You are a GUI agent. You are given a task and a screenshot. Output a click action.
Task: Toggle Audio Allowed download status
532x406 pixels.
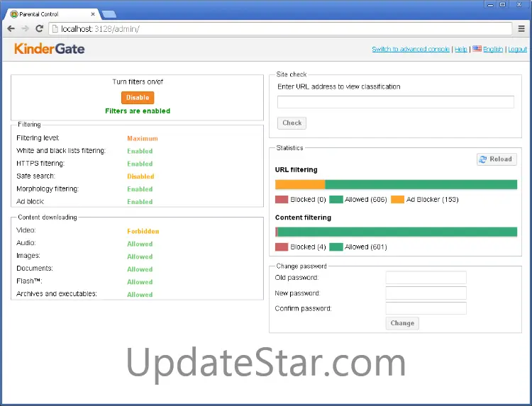pos(140,244)
